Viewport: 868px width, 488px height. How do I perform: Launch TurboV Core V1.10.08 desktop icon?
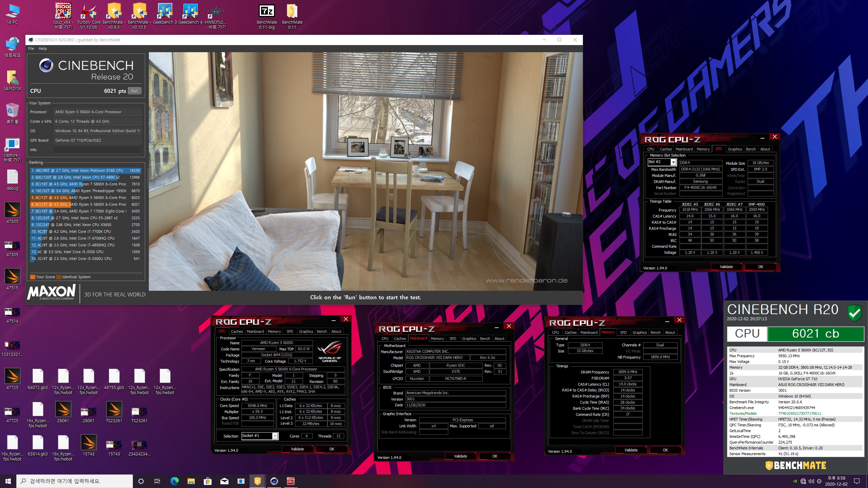88,16
